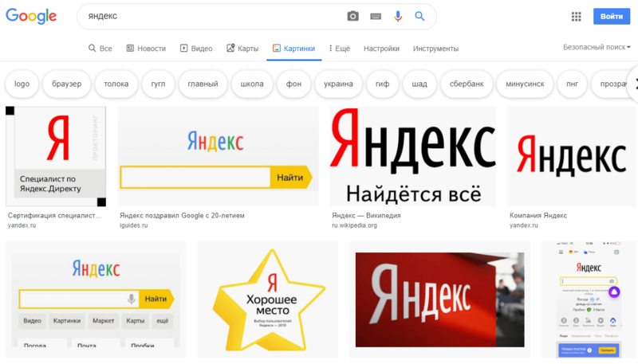Image resolution: width=638 pixels, height=364 pixels.
Task: Open Инструменты search tools
Action: pyautogui.click(x=435, y=49)
